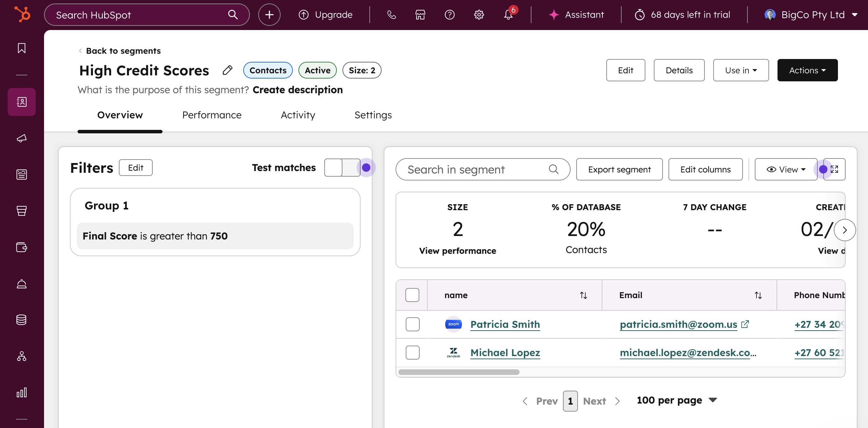Enable the Test matches toggle
This screenshot has width=868, height=428.
pyautogui.click(x=342, y=168)
